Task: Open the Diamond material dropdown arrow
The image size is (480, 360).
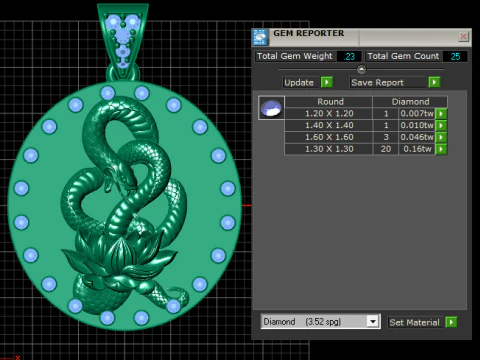Action: tap(373, 322)
